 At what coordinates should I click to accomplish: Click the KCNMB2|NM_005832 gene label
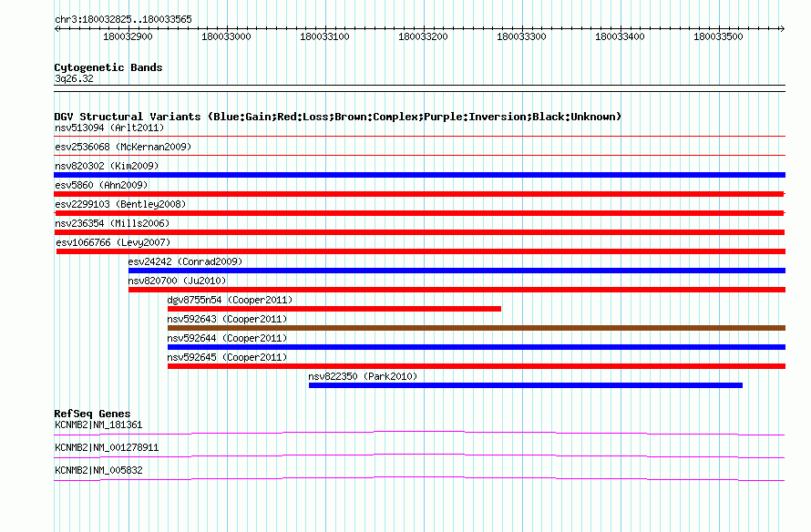click(x=98, y=470)
